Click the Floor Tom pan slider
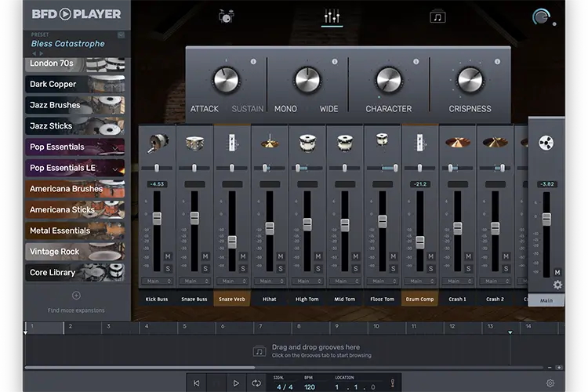588x392 pixels. (x=382, y=168)
